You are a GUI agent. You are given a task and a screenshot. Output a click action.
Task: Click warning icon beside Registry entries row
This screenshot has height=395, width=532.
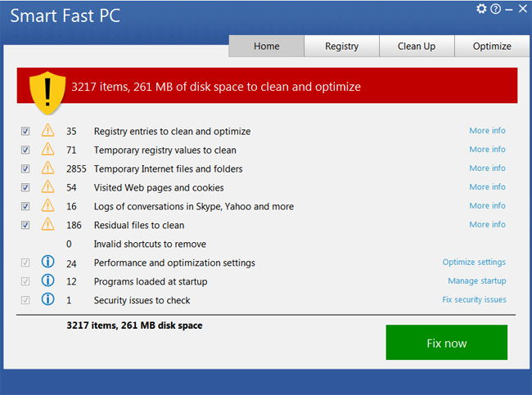(x=47, y=131)
